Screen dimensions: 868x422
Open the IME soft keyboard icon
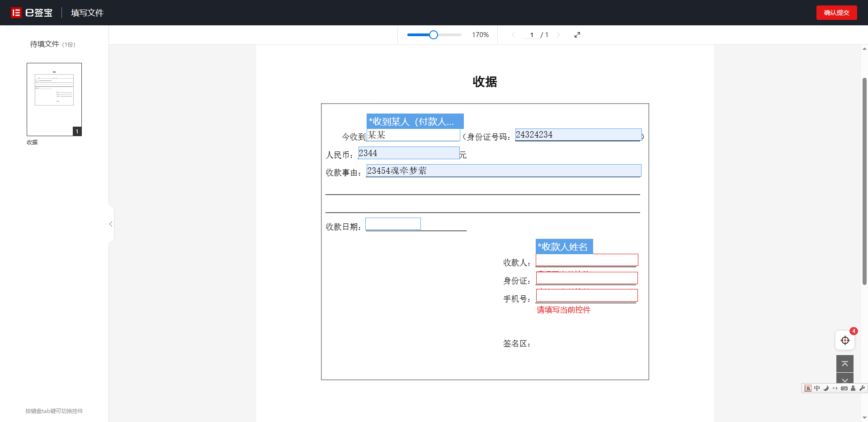[x=844, y=388]
